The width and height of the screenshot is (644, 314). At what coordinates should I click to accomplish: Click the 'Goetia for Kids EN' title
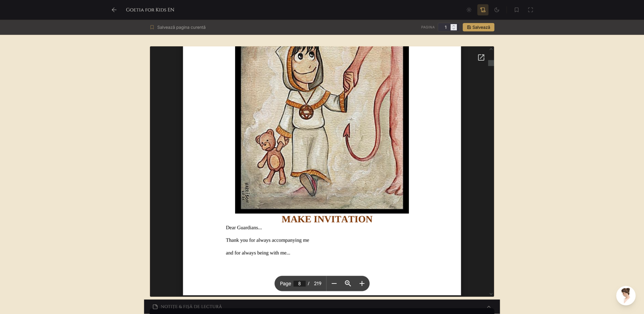[150, 10]
